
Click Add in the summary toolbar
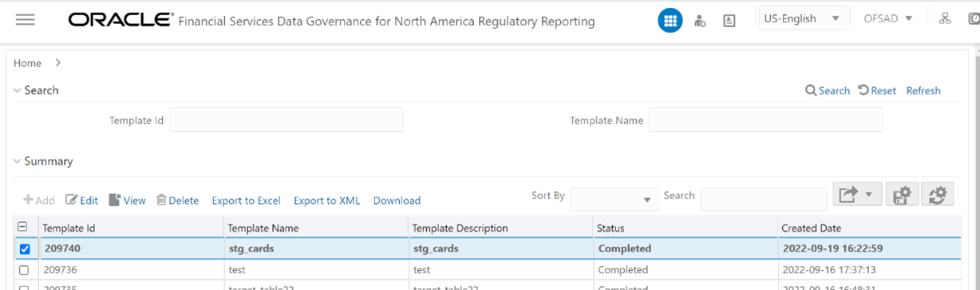click(38, 201)
